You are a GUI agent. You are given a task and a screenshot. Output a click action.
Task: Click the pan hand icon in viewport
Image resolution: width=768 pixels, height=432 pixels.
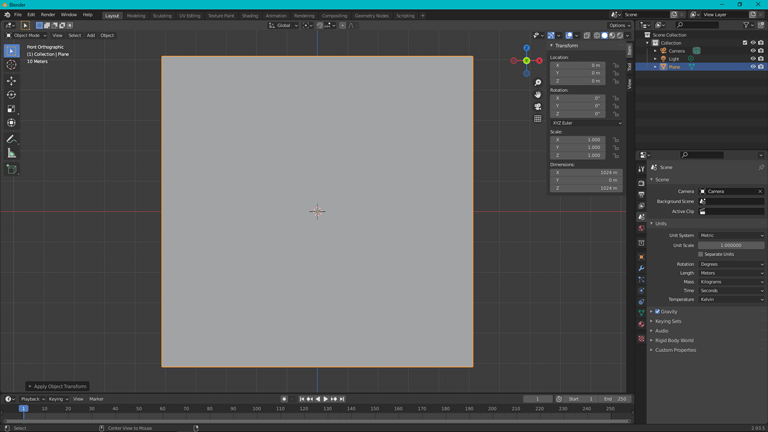pos(538,95)
